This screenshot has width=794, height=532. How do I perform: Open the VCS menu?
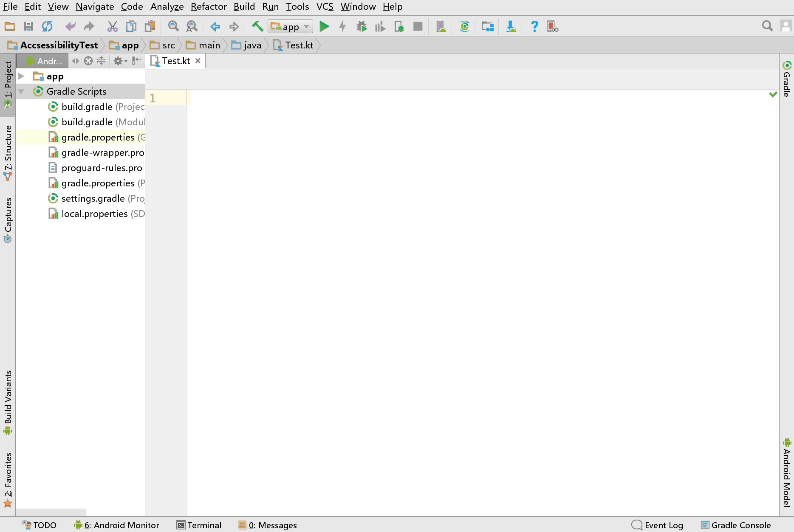coord(325,7)
